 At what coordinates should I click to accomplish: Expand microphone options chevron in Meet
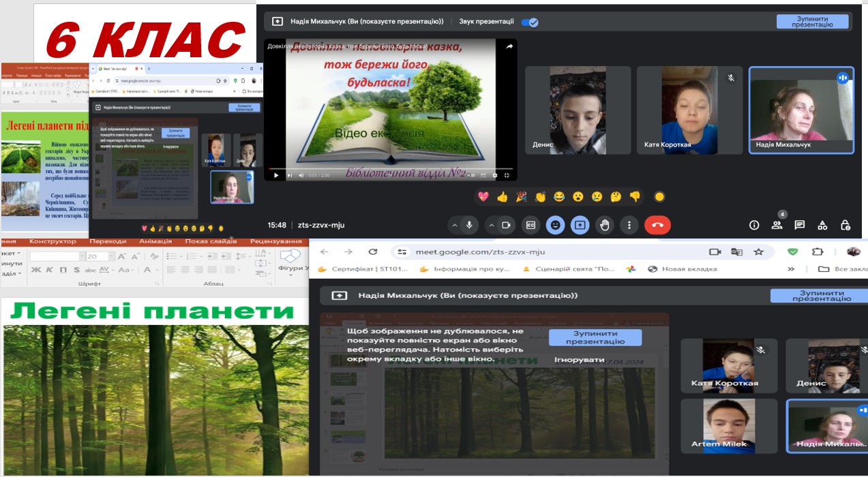click(453, 225)
